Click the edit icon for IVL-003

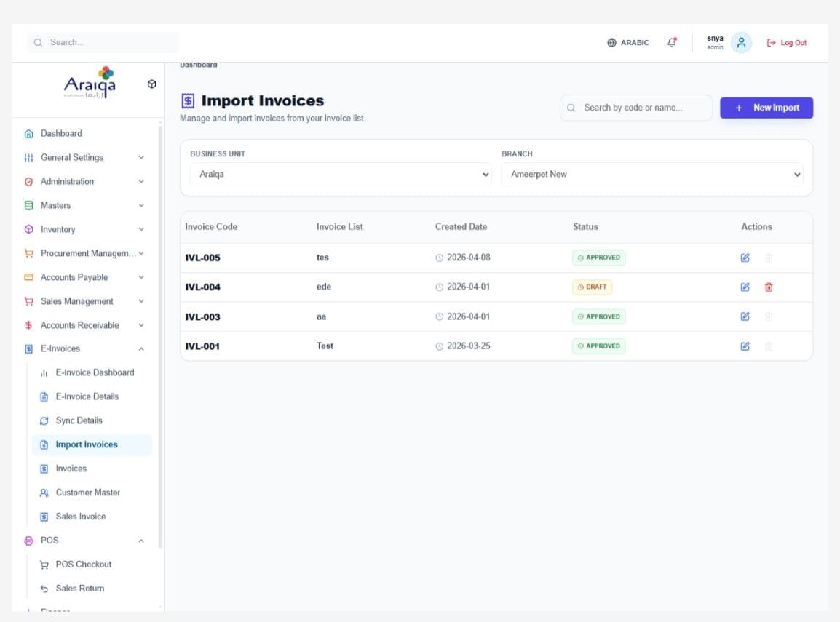[x=745, y=316]
